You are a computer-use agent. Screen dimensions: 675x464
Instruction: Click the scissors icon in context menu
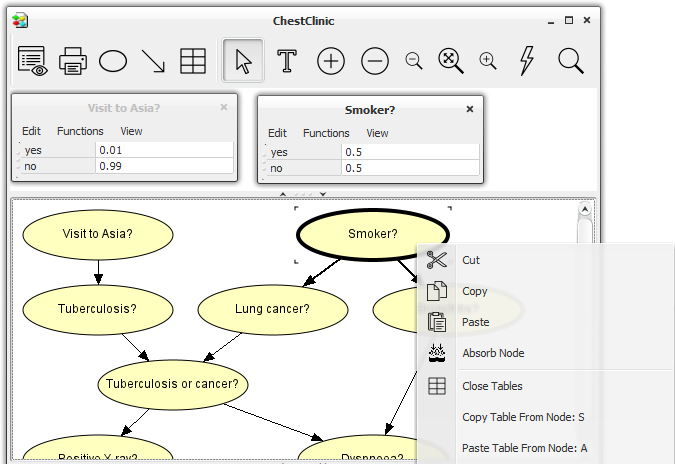click(x=437, y=260)
